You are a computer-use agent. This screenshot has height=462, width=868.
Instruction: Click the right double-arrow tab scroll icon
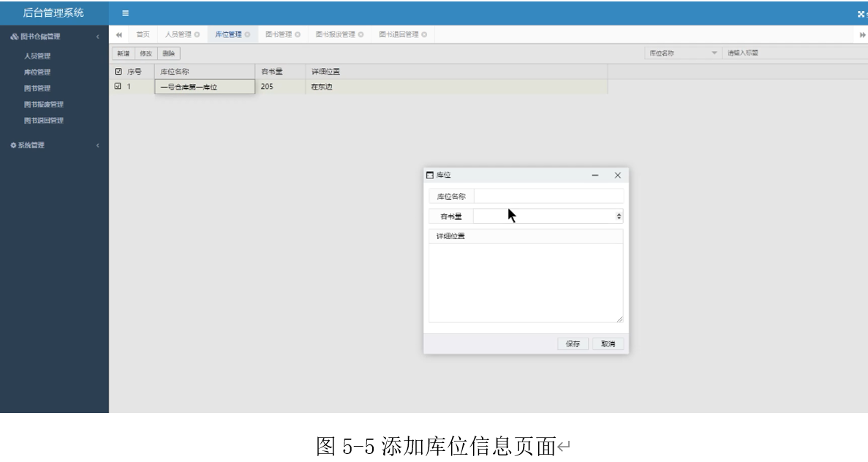861,34
